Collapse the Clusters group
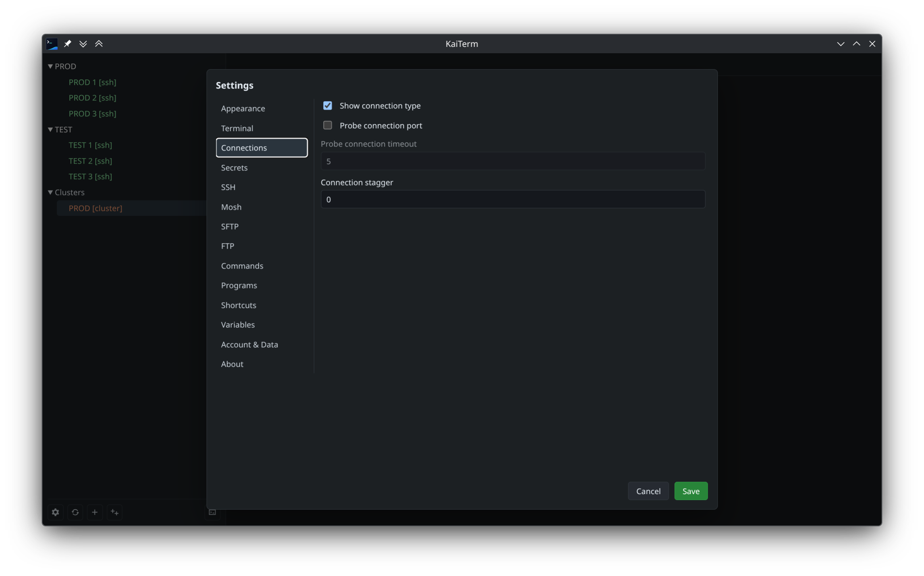Screen dimensions: 924x576 click(x=50, y=192)
